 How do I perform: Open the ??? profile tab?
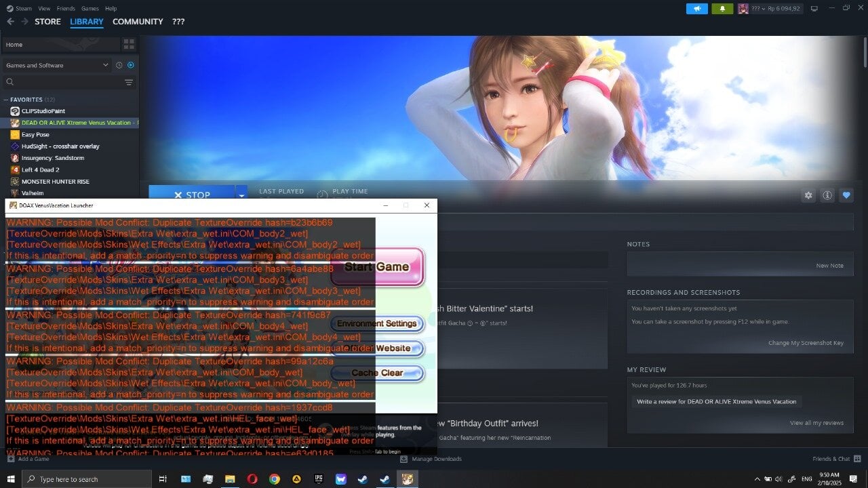(178, 22)
